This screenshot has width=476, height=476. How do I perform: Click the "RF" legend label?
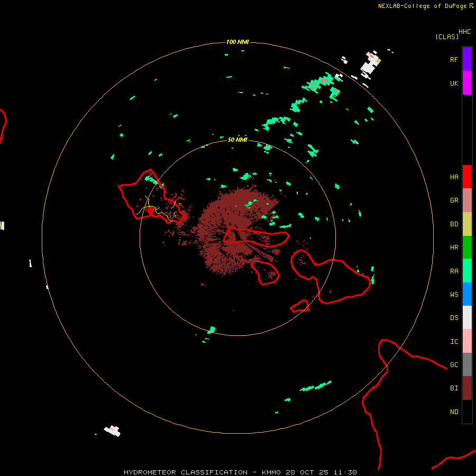454,59
